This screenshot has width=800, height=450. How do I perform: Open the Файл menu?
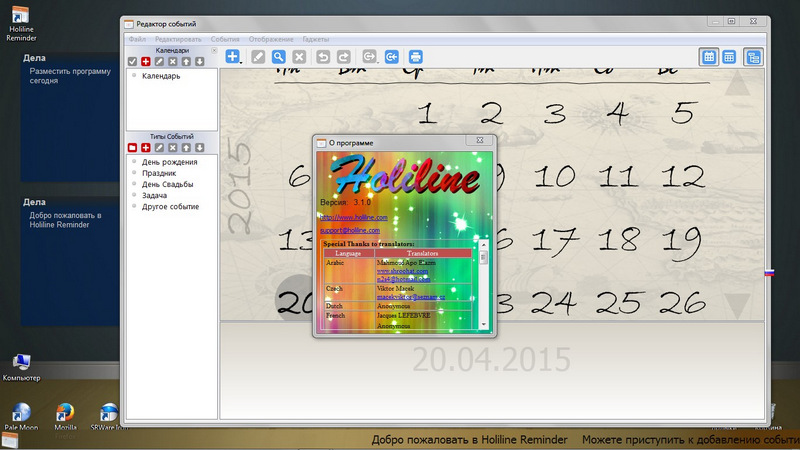tap(137, 39)
